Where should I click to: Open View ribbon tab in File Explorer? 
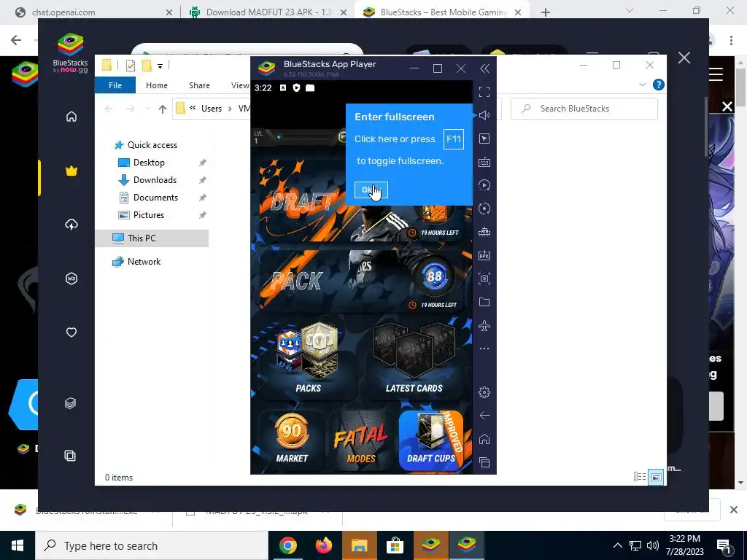[240, 85]
